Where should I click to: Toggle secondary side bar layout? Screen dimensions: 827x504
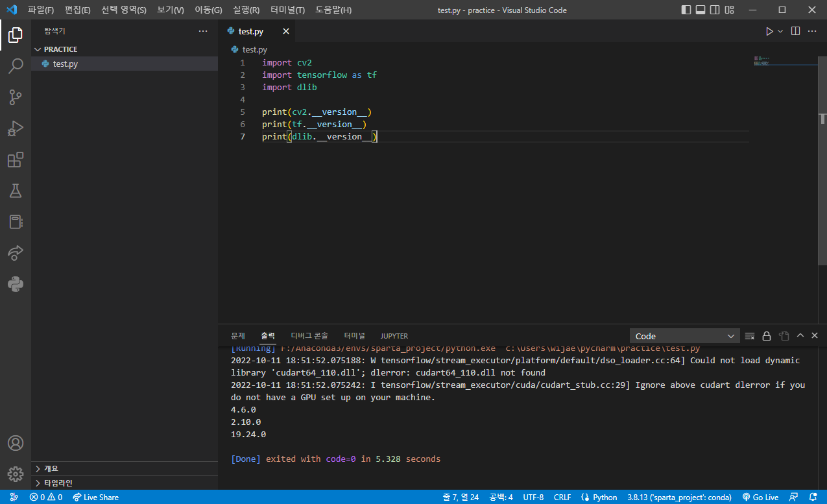(x=715, y=10)
